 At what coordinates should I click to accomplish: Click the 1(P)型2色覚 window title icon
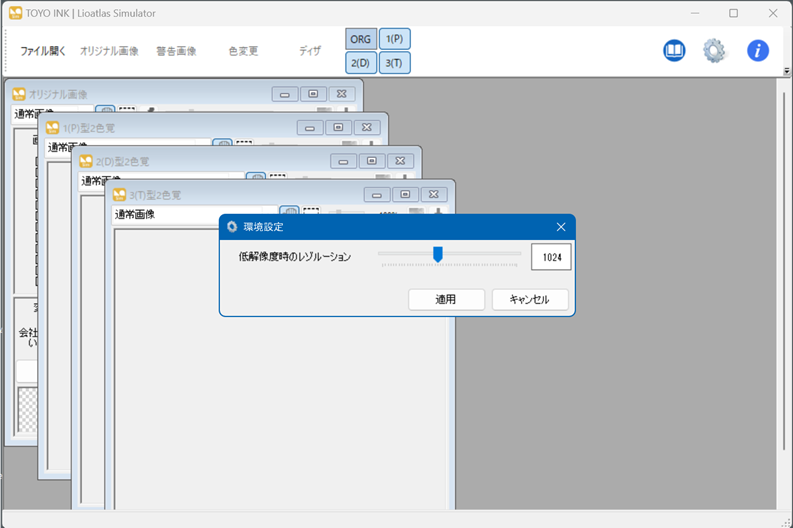pyautogui.click(x=53, y=128)
